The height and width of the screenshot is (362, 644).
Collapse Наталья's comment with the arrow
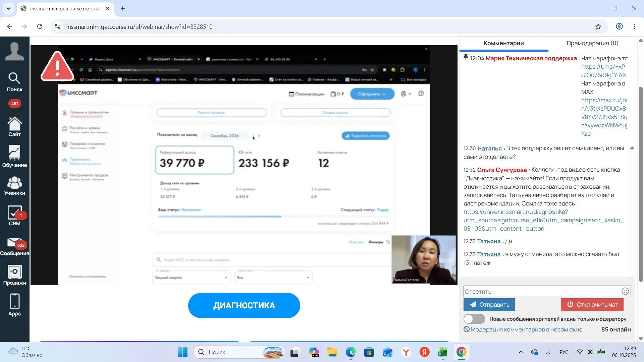pyautogui.click(x=632, y=148)
